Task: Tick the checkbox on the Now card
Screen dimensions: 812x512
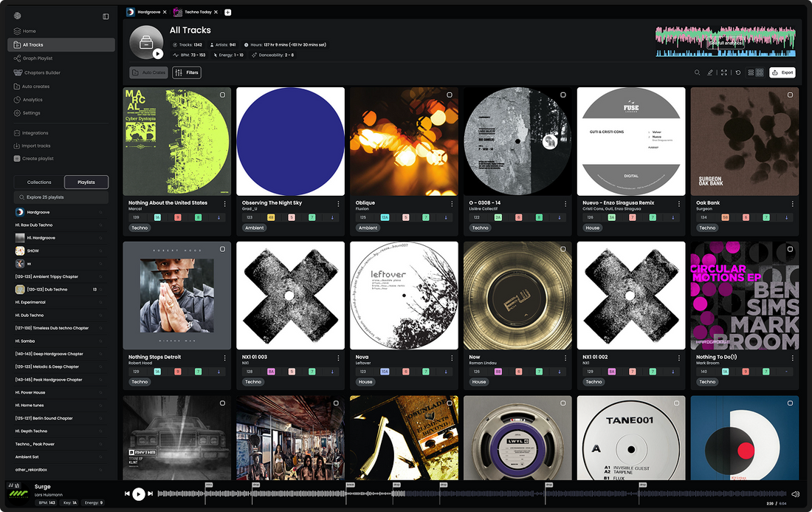Action: click(563, 249)
